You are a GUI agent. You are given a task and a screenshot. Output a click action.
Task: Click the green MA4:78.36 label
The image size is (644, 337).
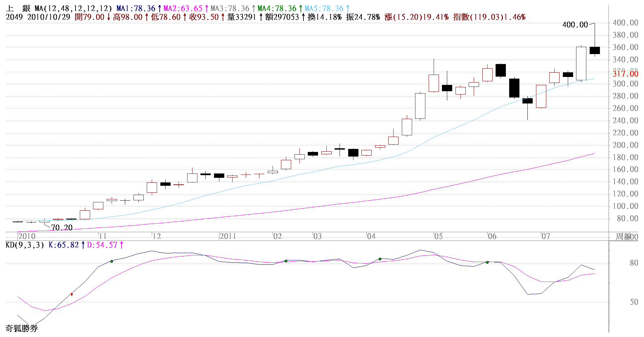277,9
